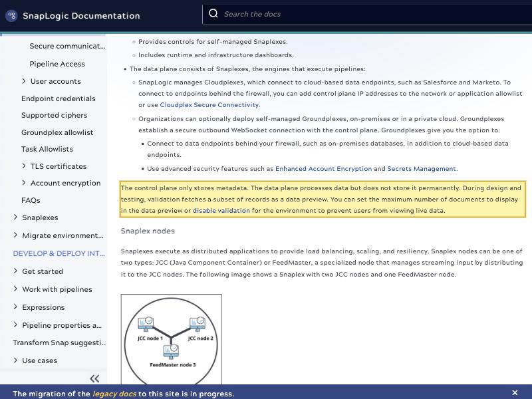The image size is (532, 399).
Task: Follow the Enhanced Account Encryption link
Action: point(323,169)
